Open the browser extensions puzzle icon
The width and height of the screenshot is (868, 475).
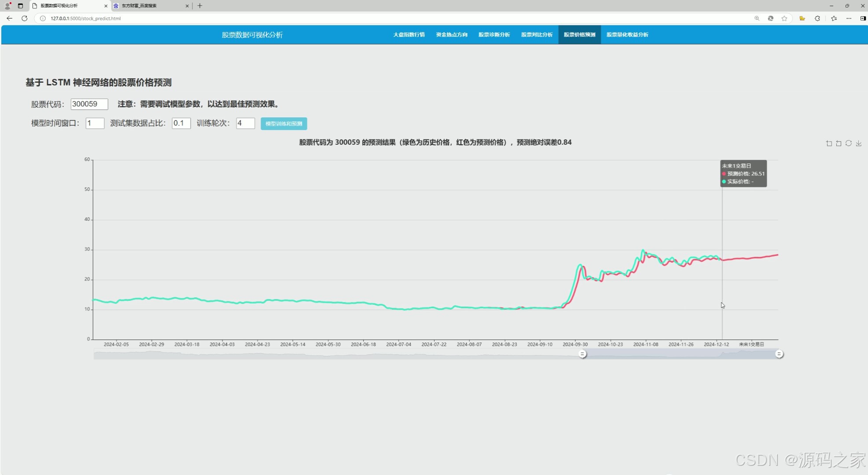tap(817, 18)
